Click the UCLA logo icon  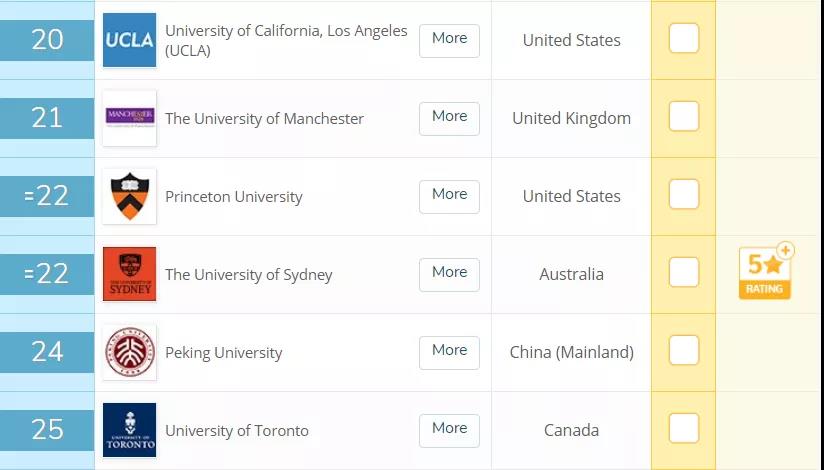130,40
